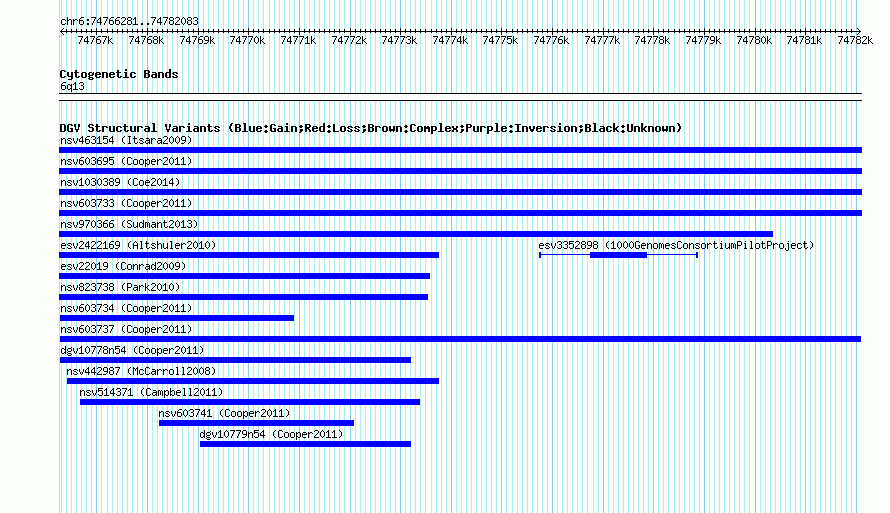
Task: Select the 6q13 band label
Action: point(72,86)
